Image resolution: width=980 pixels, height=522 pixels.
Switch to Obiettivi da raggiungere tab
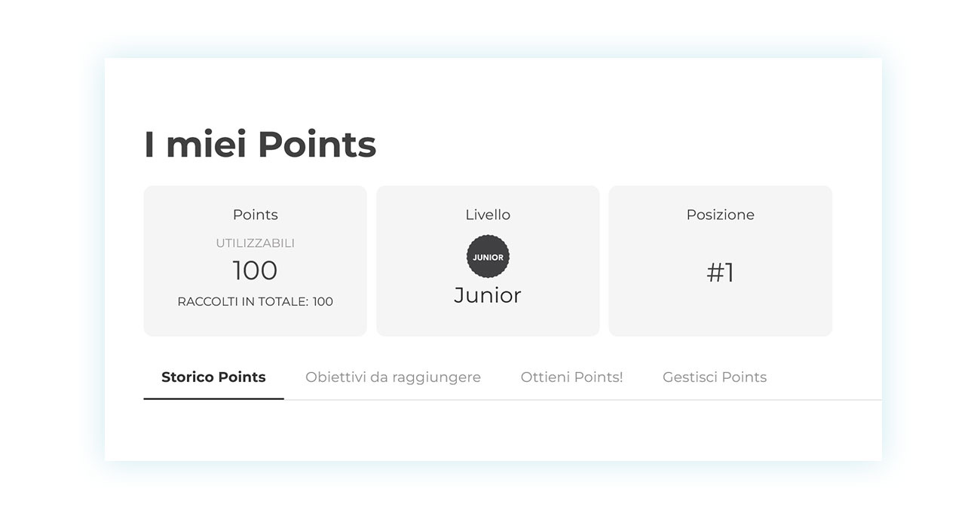point(393,377)
